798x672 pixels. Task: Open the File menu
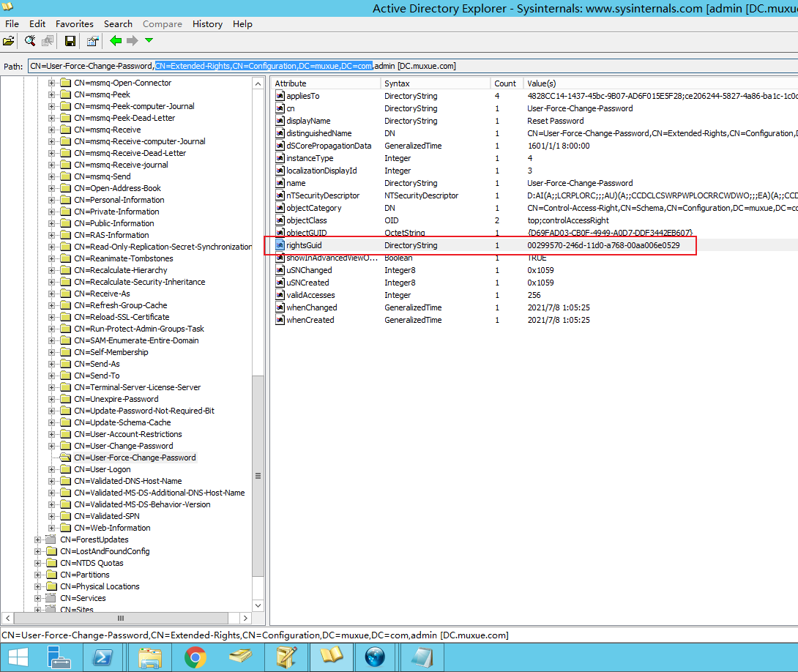[12, 24]
